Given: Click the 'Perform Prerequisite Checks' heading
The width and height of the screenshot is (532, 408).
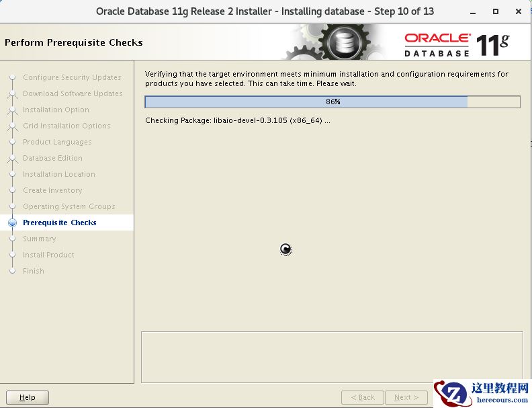Looking at the screenshot, I should coord(74,42).
